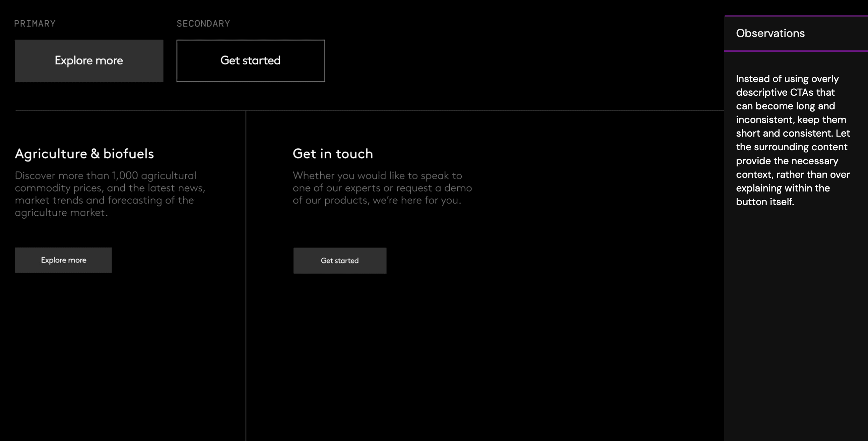Click 'short and consistent' in Observations text
The image size is (868, 441).
click(x=784, y=133)
